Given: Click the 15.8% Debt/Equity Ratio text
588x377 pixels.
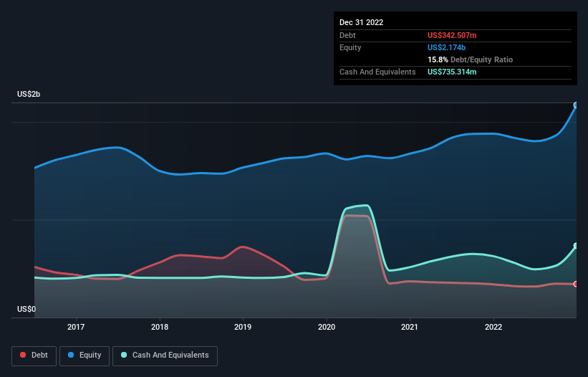Looking at the screenshot, I should point(470,59).
